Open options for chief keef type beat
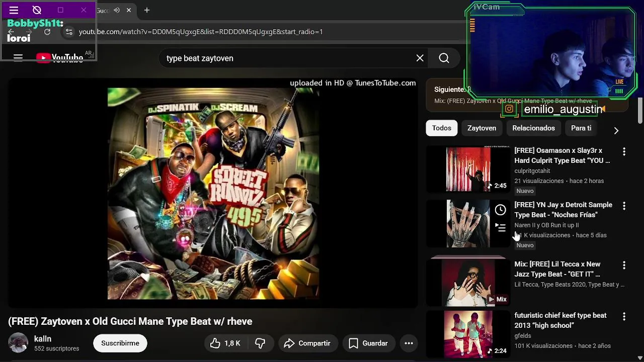 (624, 316)
